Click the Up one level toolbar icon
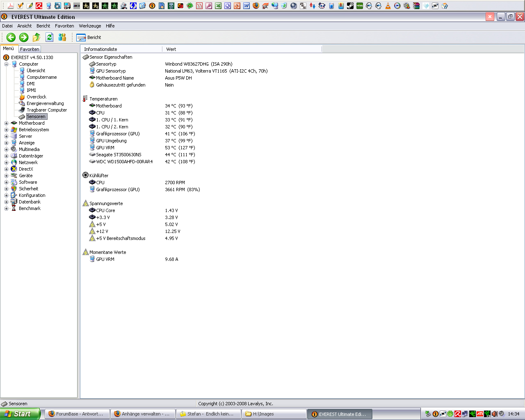Image resolution: width=525 pixels, height=420 pixels. [37, 37]
